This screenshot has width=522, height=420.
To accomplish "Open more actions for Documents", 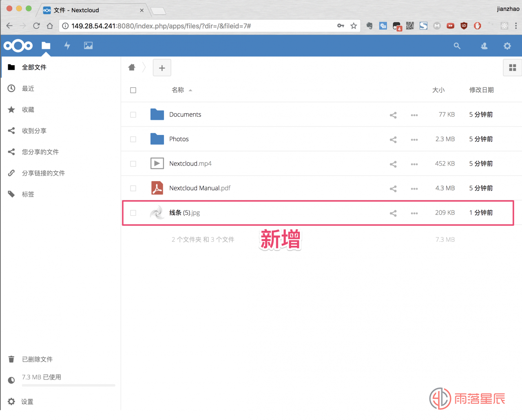I will point(414,115).
